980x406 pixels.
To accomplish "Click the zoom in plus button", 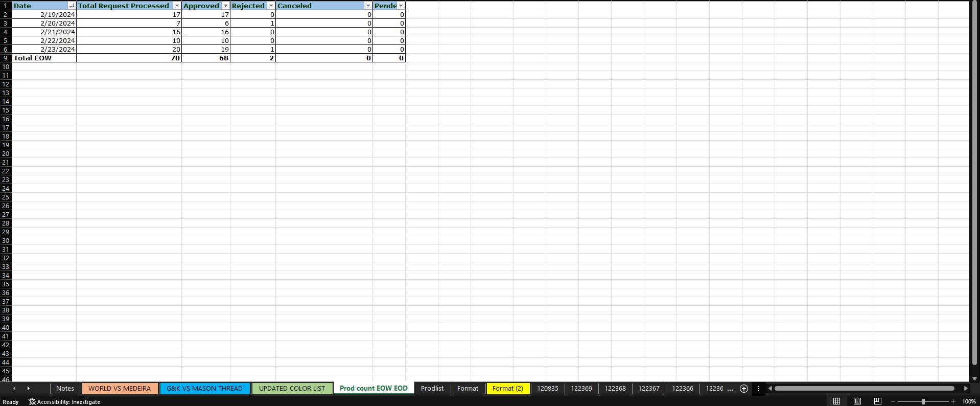I will [953, 401].
